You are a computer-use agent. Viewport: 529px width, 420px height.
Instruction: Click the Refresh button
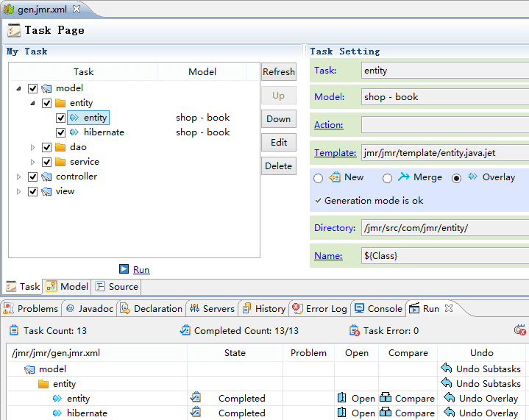click(279, 72)
